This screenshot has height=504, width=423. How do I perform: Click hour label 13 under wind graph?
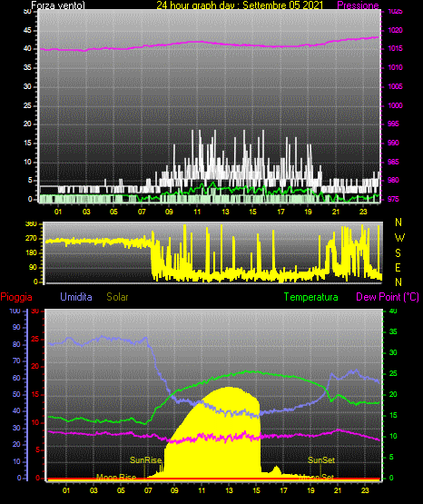click(x=225, y=212)
